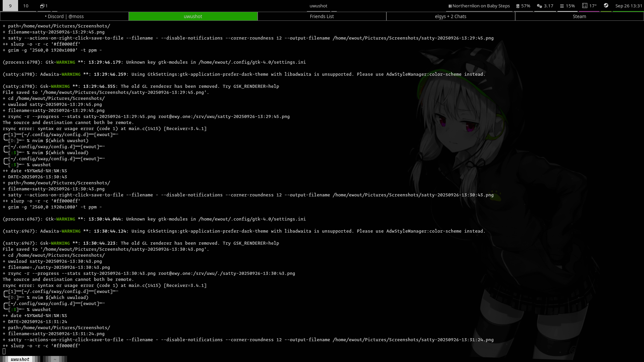Select the uwushot terminal tab at bottom

[20, 359]
